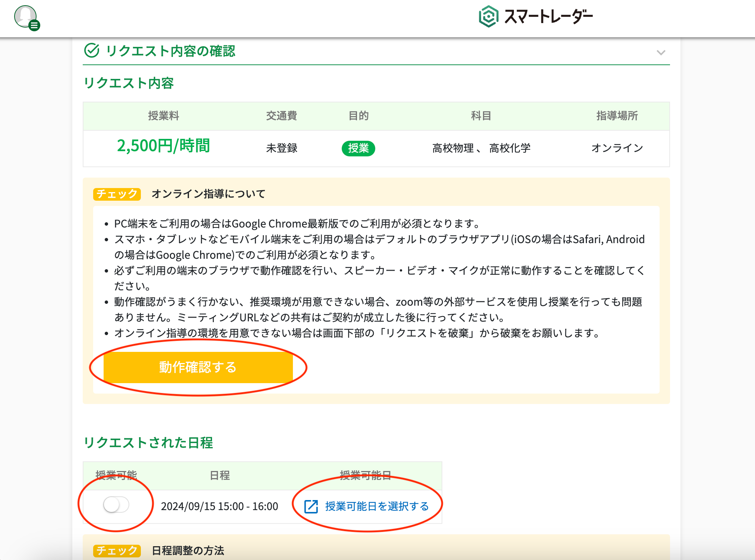Screen dimensions: 755x560
Task: Click the リクエスト内容 section heading
Action: [129, 83]
